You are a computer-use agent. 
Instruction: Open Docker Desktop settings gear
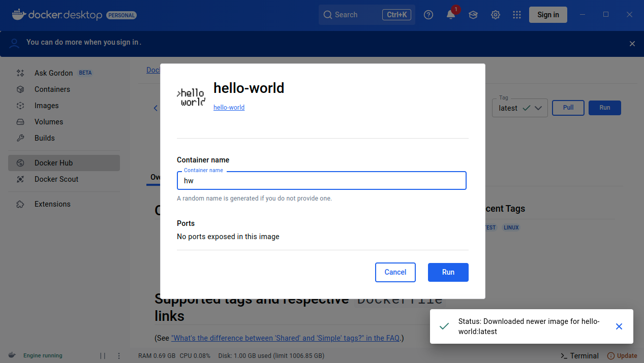495,15
